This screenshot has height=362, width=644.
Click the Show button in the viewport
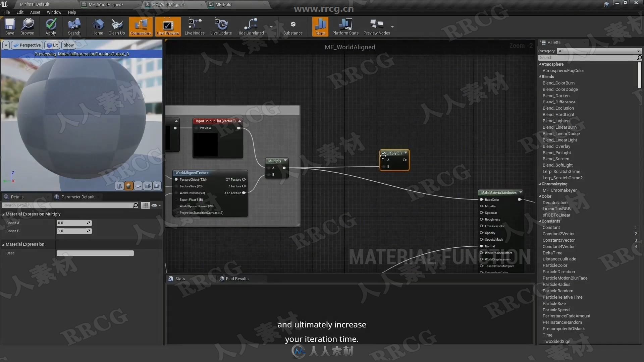[68, 45]
